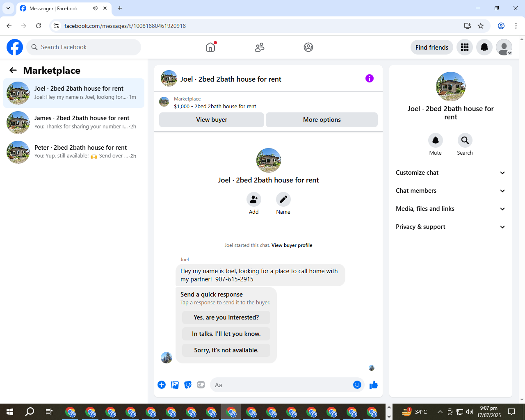525x420 pixels.
Task: Open Joel 2bed 2bath conversation in list
Action: [74, 93]
